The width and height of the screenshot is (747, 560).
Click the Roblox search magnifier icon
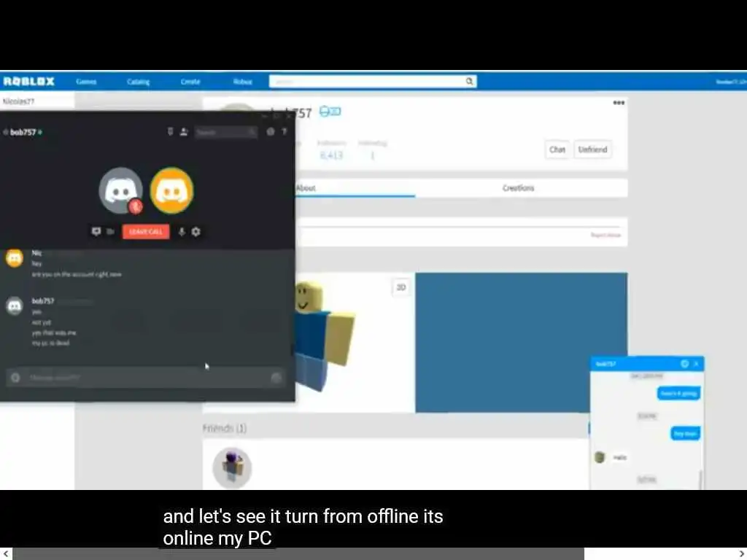coord(469,82)
